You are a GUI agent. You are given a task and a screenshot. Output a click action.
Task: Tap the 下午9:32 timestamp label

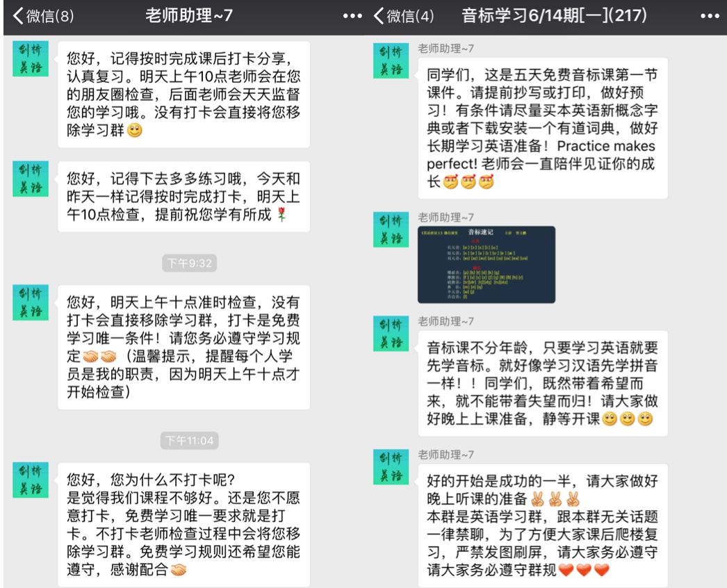pos(189,263)
